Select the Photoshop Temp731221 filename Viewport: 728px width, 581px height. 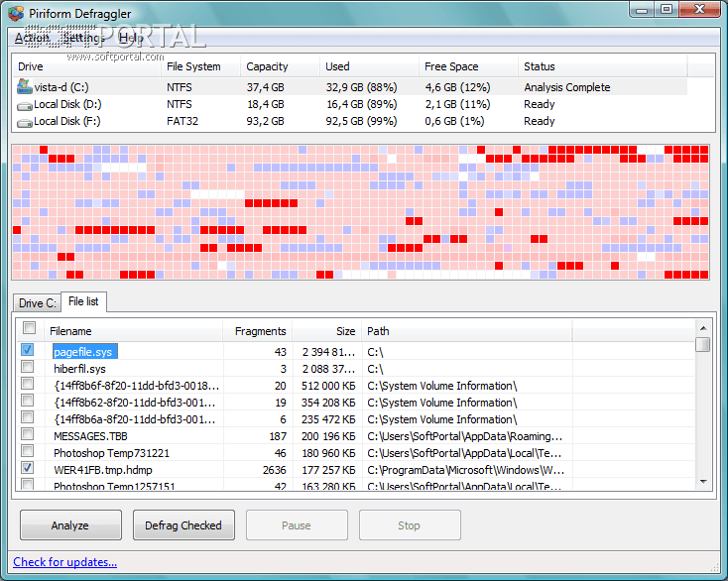click(x=111, y=453)
